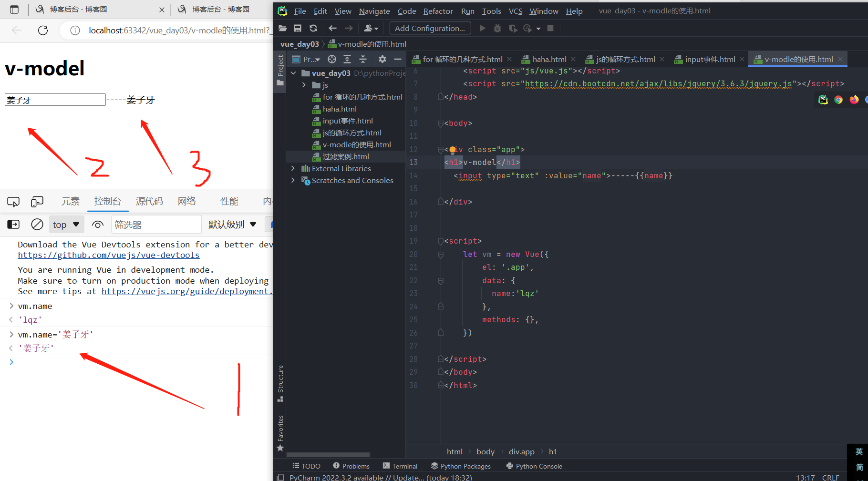Open Project panel gear options
Image resolution: width=868 pixels, height=481 pixels.
click(x=382, y=59)
